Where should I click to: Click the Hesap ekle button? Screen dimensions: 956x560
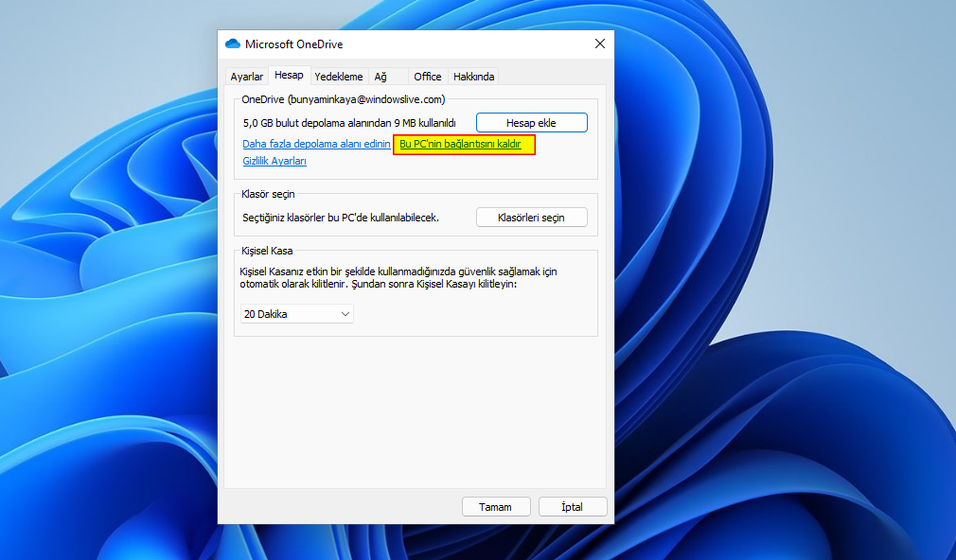coord(531,122)
